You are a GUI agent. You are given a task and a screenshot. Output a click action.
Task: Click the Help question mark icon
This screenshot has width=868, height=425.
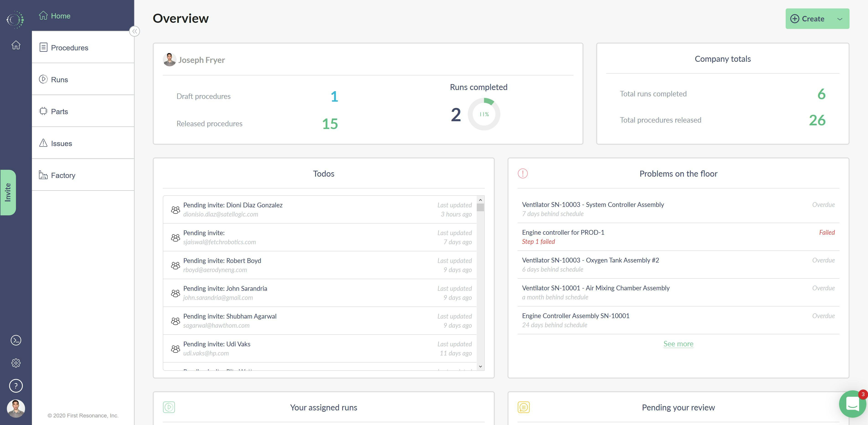tap(16, 386)
